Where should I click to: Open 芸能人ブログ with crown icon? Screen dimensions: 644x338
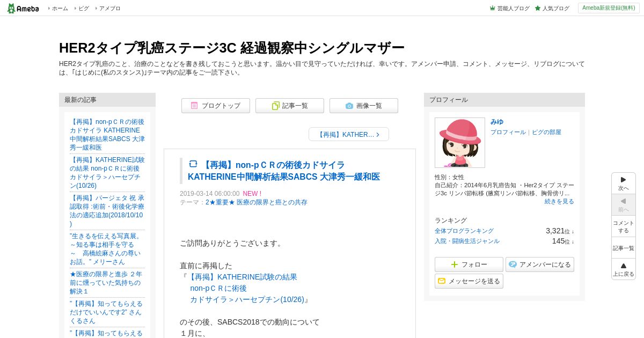(509, 9)
